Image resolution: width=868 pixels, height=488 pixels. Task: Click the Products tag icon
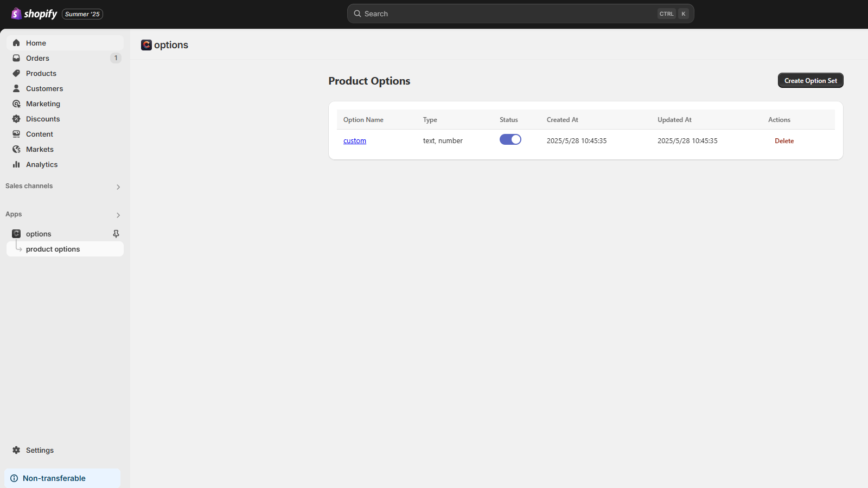coord(16,73)
